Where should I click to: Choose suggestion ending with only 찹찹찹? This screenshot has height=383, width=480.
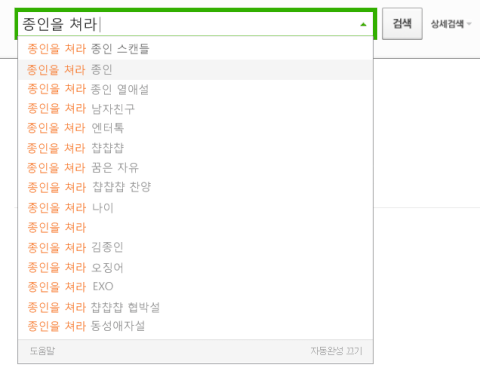click(x=195, y=148)
